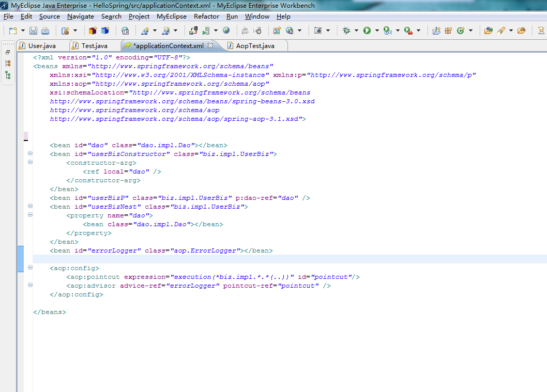Open dropdown beside camera icon
The width and height of the screenshot is (547, 392).
(x=328, y=30)
